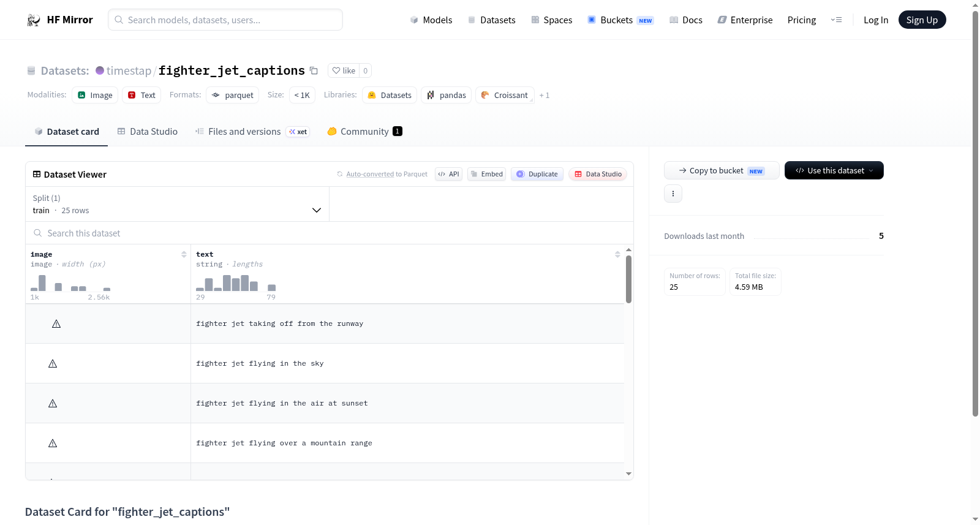980x525 pixels.
Task: Click the timestap user avatar
Action: point(100,70)
